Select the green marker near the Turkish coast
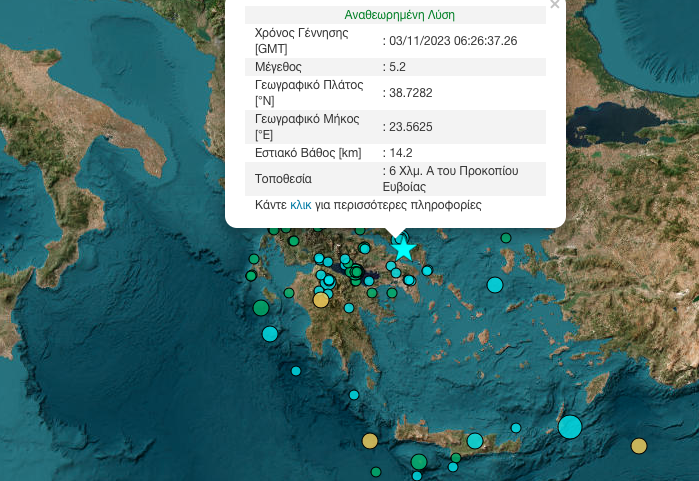This screenshot has height=481, width=699. [506, 238]
